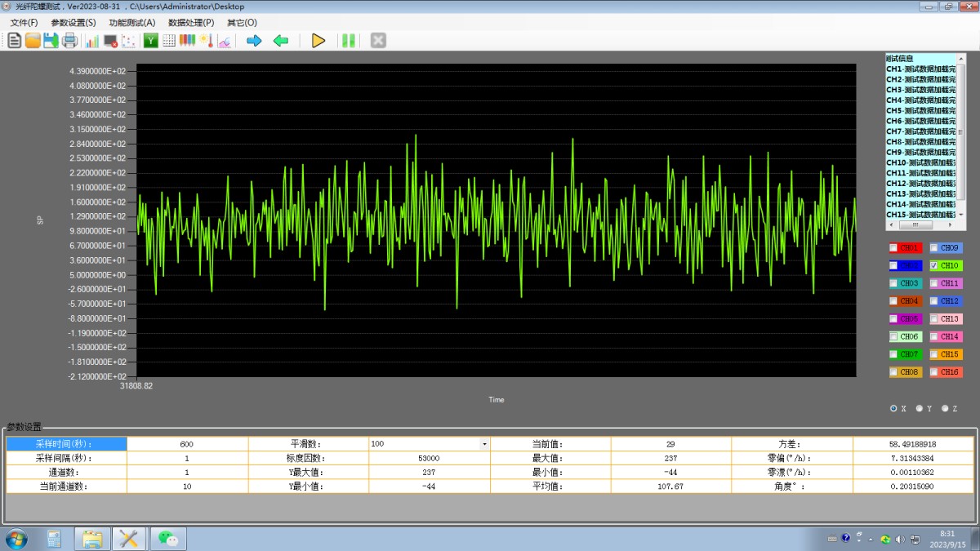This screenshot has height=551, width=980.
Task: Click the green Y axis icon
Action: (151, 40)
